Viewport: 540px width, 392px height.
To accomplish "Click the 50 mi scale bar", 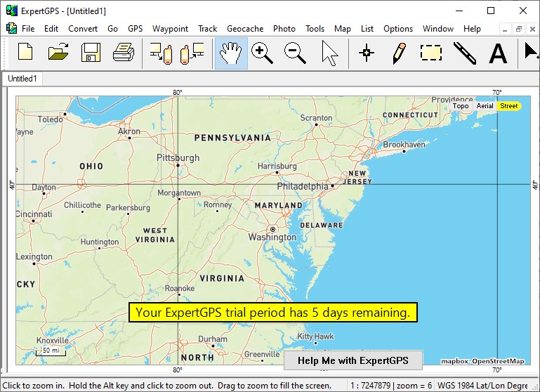I will click(51, 351).
